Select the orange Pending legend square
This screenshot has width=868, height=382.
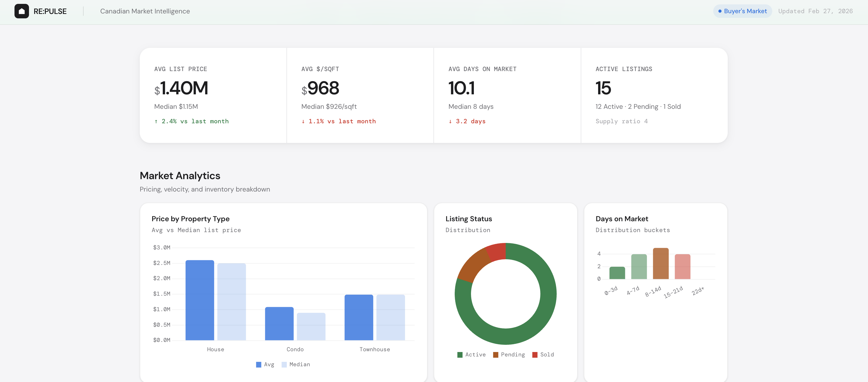coord(496,354)
